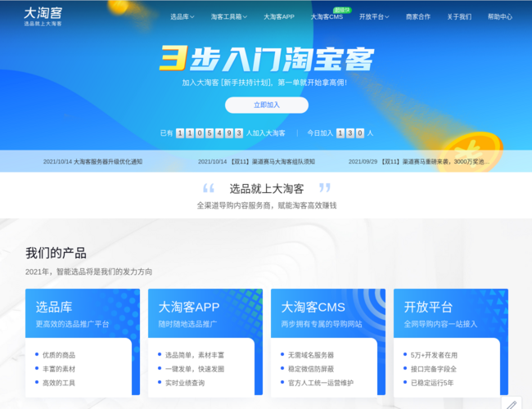Screen dimensions: 532x409
Task: Click 一键发单，快速发圈 bullet
Action: coord(195,369)
